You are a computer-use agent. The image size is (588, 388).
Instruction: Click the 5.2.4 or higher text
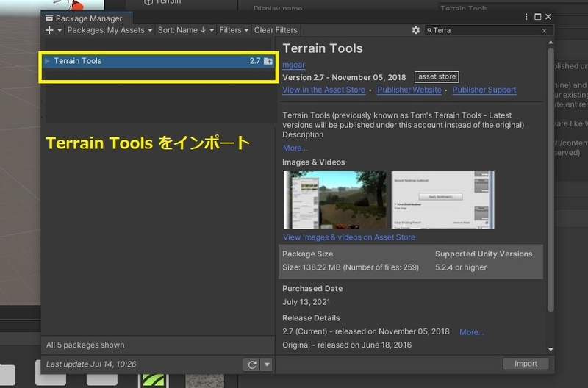[x=461, y=267]
